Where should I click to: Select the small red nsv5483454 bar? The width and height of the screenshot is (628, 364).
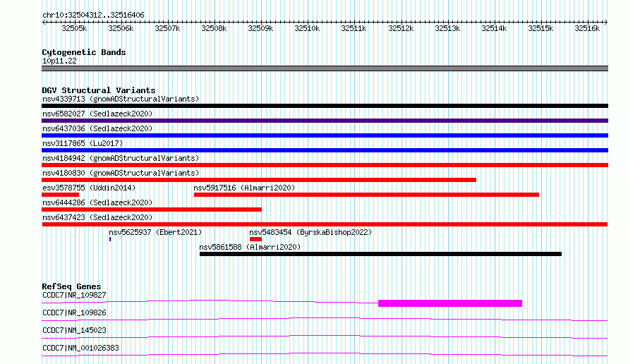coord(255,239)
